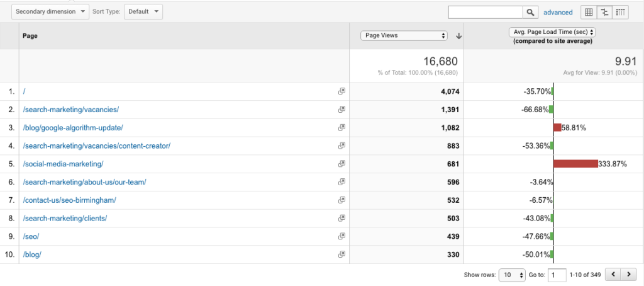Click the 1,391 page views value
The width and height of the screenshot is (644, 286).
tap(449, 110)
